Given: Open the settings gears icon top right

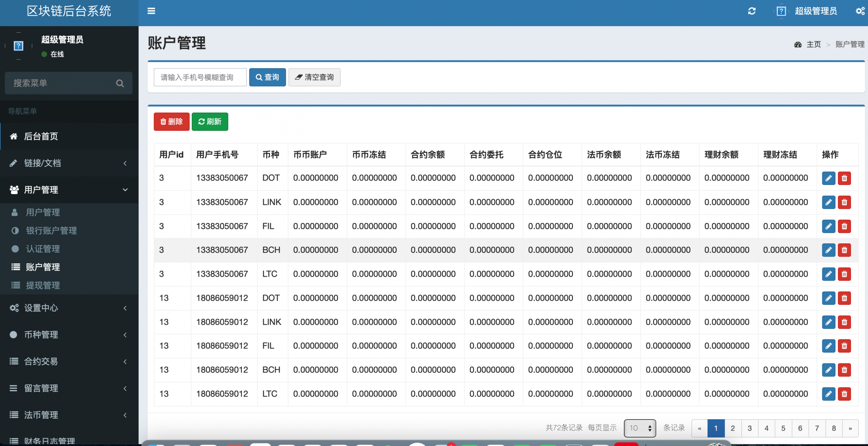Looking at the screenshot, I should coord(860,11).
